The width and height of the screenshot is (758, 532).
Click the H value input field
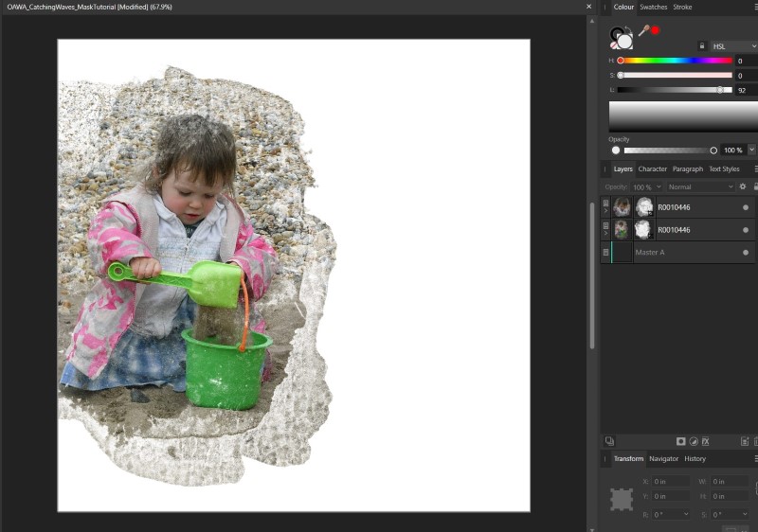(x=747, y=61)
